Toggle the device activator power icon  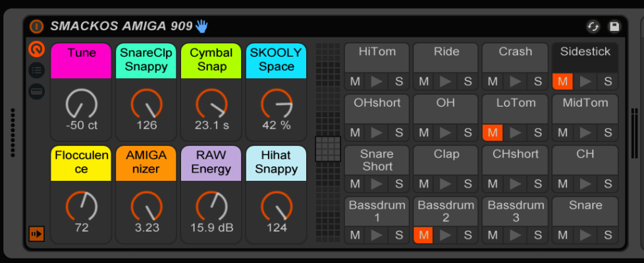37,26
